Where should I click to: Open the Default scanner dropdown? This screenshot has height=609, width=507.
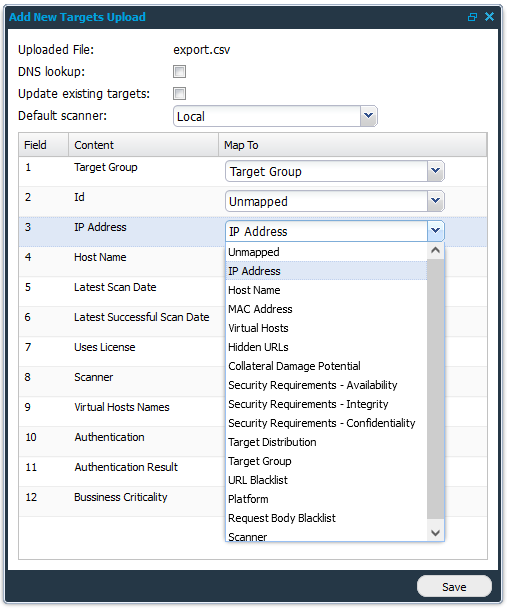pos(368,116)
